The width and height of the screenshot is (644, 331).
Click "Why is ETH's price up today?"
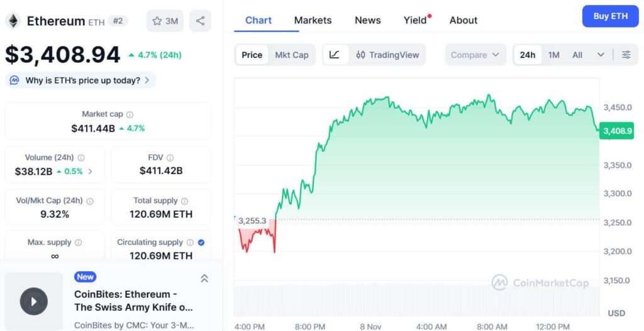[82, 80]
